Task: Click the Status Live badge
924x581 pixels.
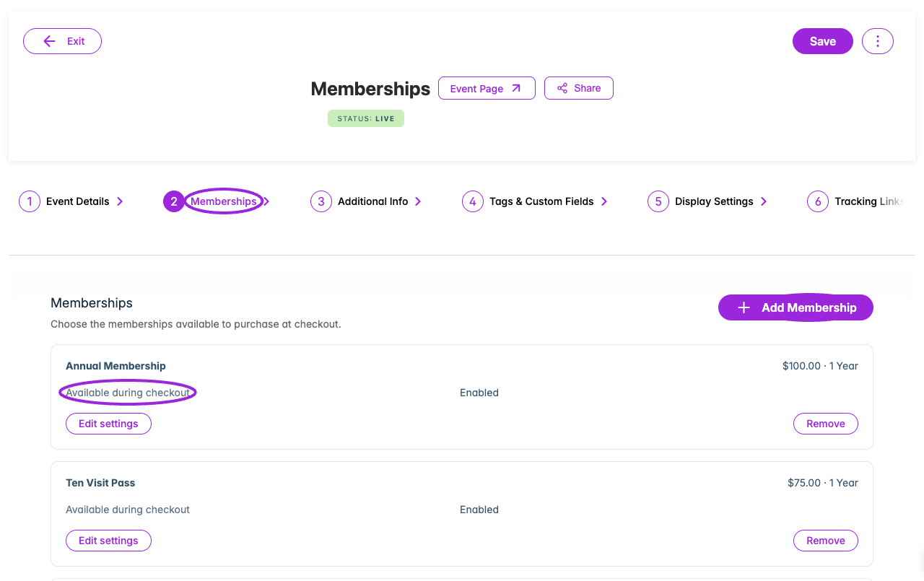Action: point(366,118)
